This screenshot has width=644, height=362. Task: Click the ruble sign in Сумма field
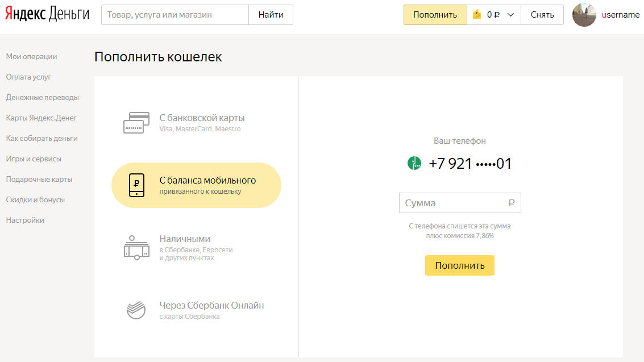tap(512, 203)
